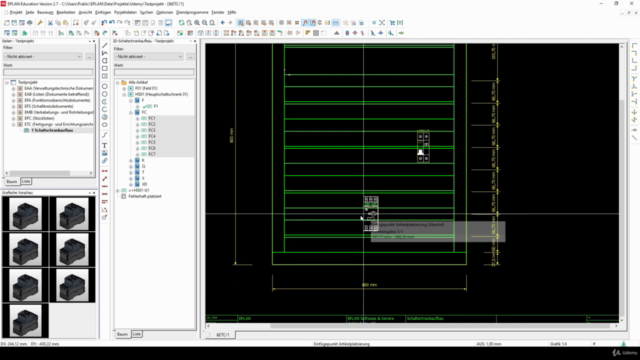Expand the EPC (Stücklisten) node
Image resolution: width=640 pixels, height=360 pixels.
(x=13, y=118)
